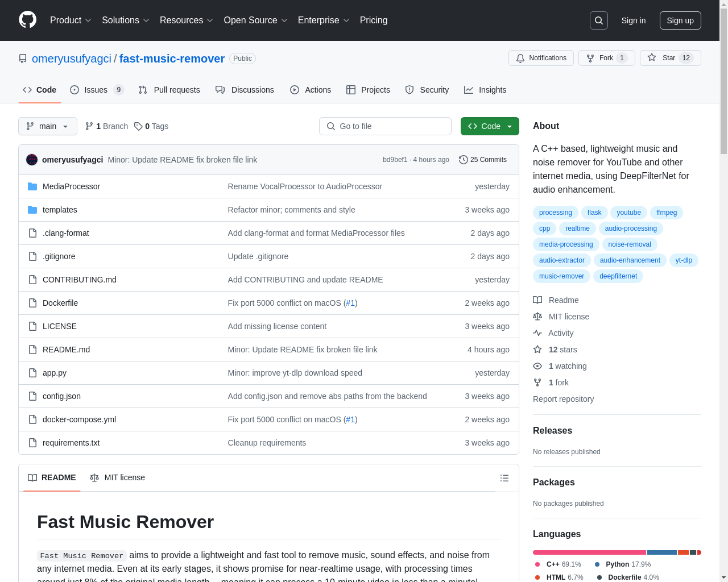The width and height of the screenshot is (728, 582).
Task: Expand the main branch dropdown
Action: [x=48, y=126]
